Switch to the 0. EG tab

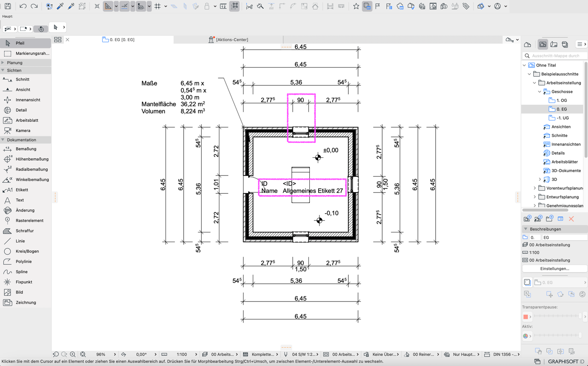click(x=119, y=39)
